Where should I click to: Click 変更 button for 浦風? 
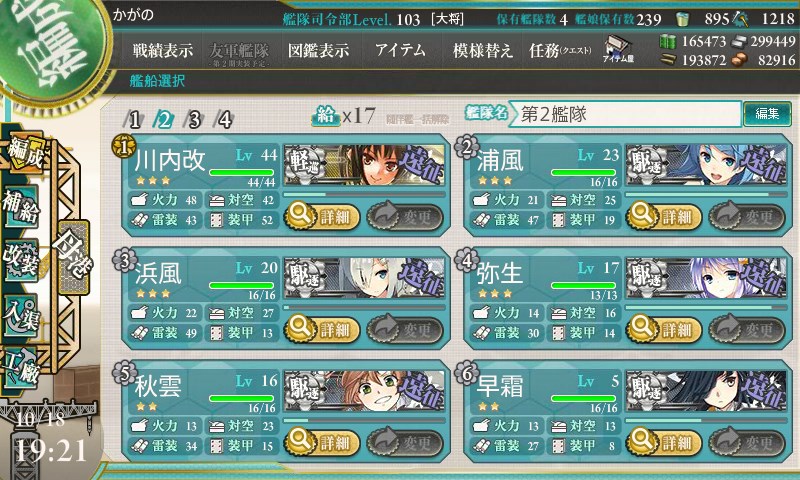click(x=746, y=216)
